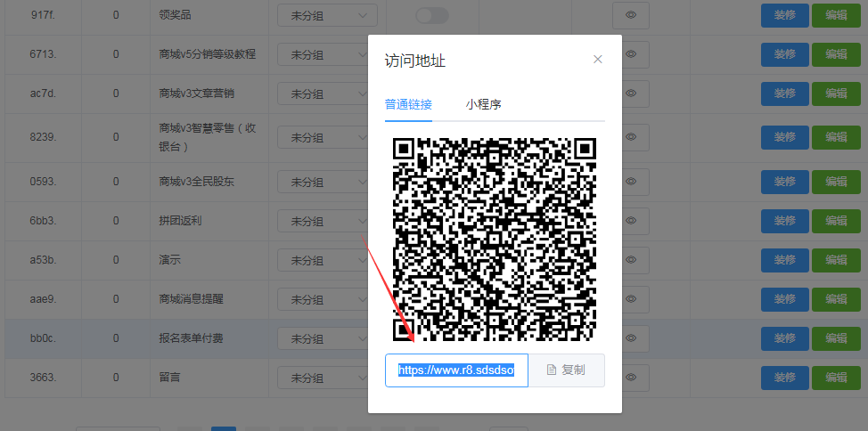868x431 pixels.
Task: Click 装修 for 商城v5分销等级教程 row
Action: point(784,54)
